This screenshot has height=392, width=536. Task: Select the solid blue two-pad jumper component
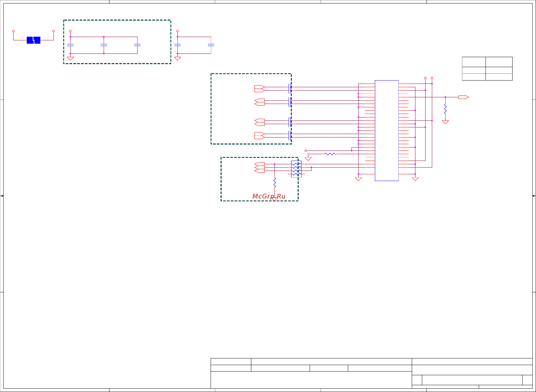[x=33, y=40]
